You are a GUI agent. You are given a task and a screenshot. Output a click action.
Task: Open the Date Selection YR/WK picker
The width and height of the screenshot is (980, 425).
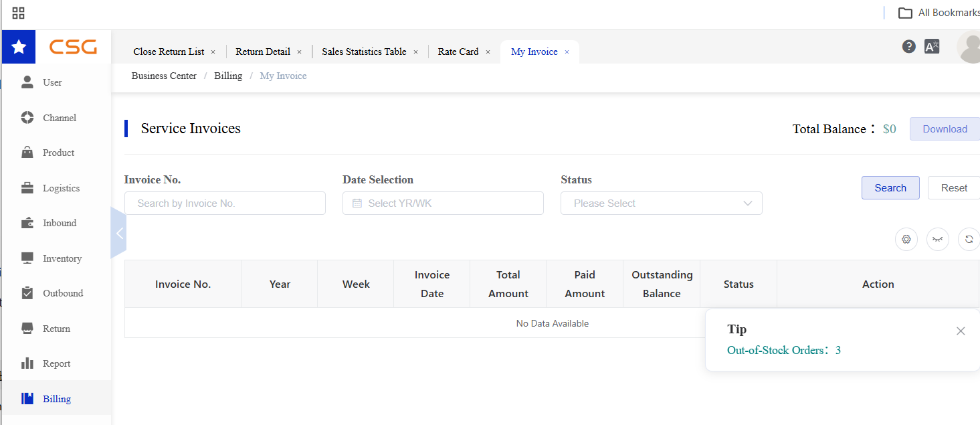pos(443,203)
